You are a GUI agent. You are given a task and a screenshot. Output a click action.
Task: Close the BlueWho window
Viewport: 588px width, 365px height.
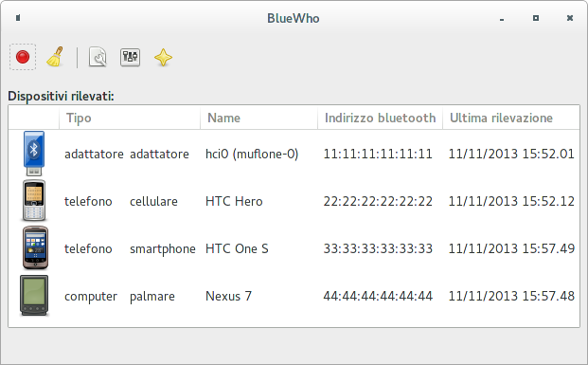click(x=570, y=18)
